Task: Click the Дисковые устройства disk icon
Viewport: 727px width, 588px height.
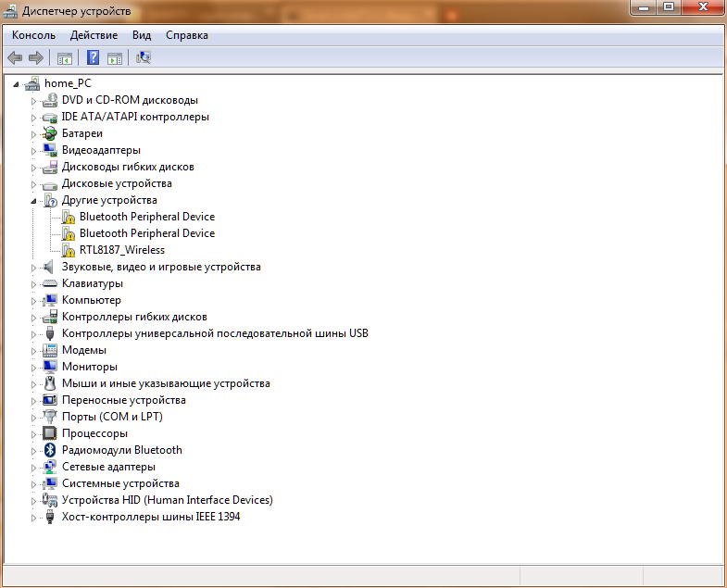Action: [x=50, y=184]
